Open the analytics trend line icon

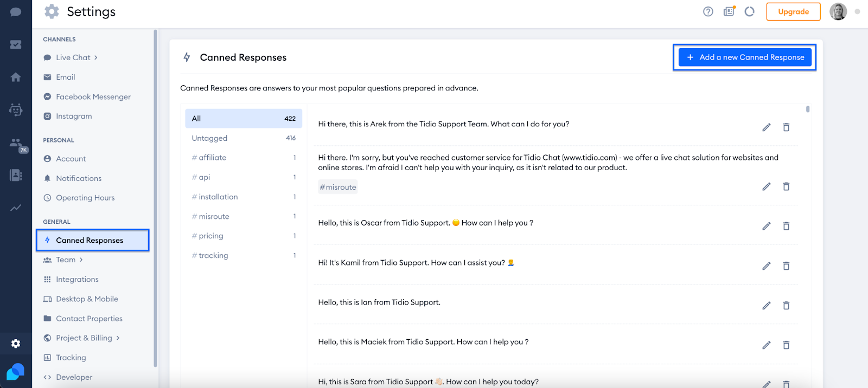point(16,208)
